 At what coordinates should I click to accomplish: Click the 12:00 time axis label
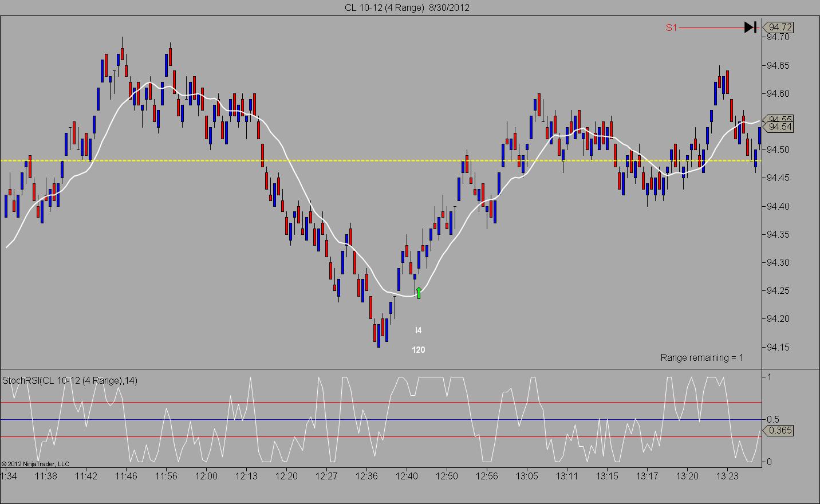pyautogui.click(x=206, y=476)
